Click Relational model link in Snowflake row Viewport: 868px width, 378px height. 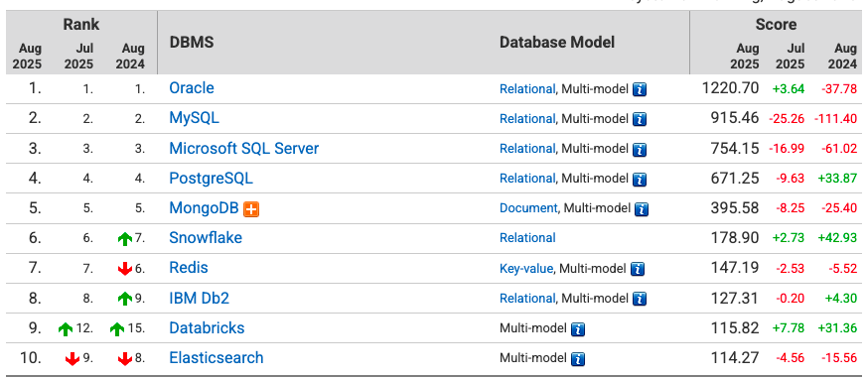point(527,238)
